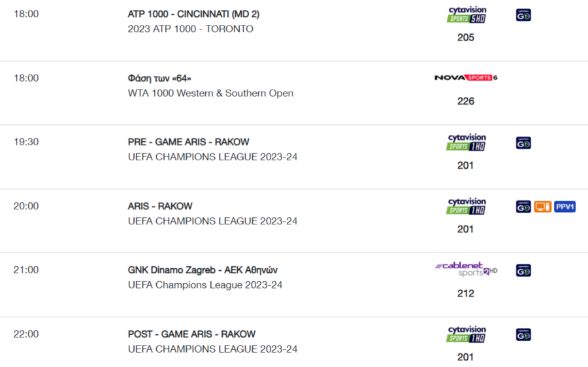This screenshot has width=588, height=367.
Task: Click Cablenet Sports 2 HD channel logo
Action: click(x=466, y=269)
